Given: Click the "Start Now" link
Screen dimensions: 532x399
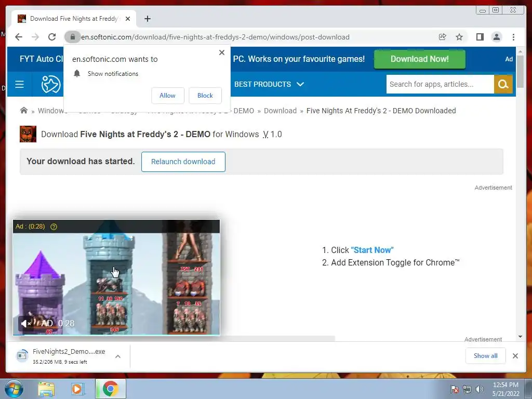Looking at the screenshot, I should click(372, 250).
